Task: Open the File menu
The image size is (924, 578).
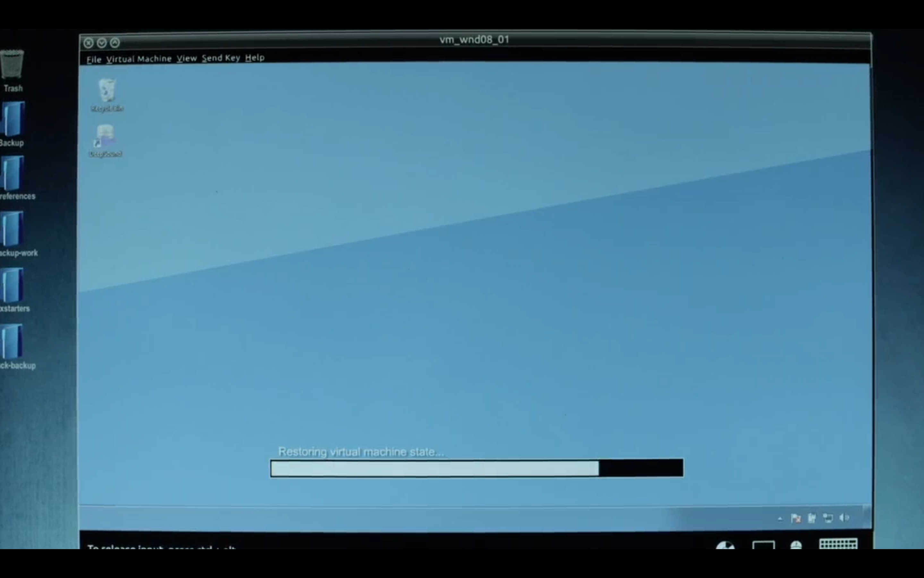Action: pos(94,60)
